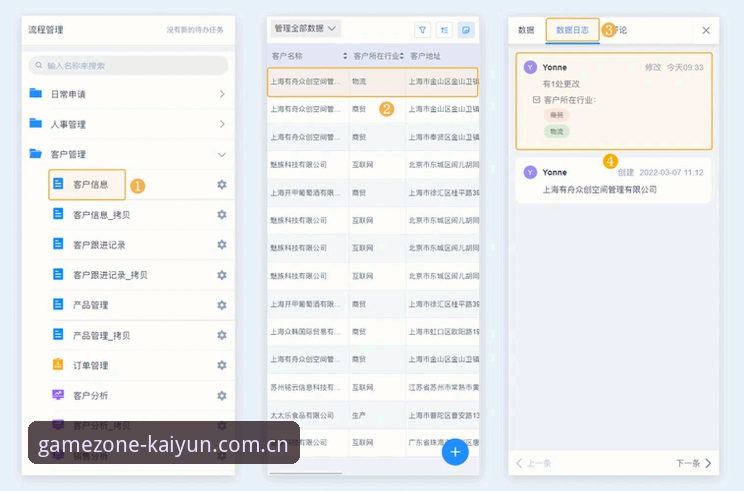Click the green 物流 tag in log
Image resolution: width=744 pixels, height=491 pixels.
point(557,131)
